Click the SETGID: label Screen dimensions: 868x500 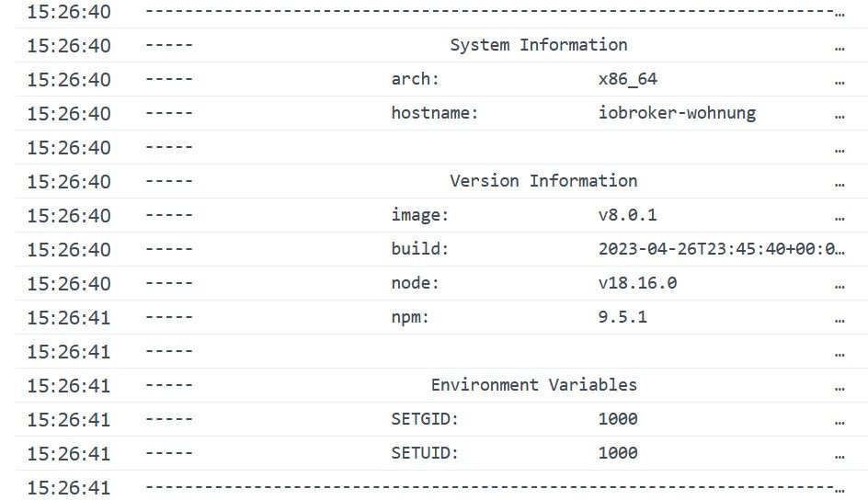pyautogui.click(x=425, y=419)
